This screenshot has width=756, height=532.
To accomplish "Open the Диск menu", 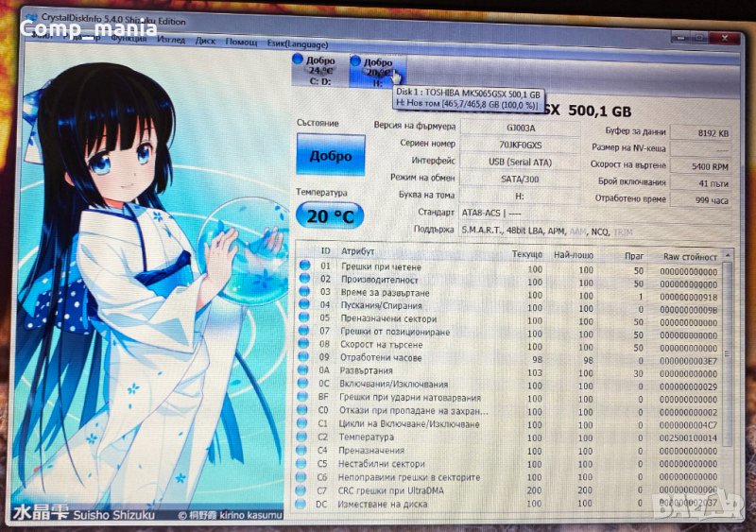I will 205,41.
